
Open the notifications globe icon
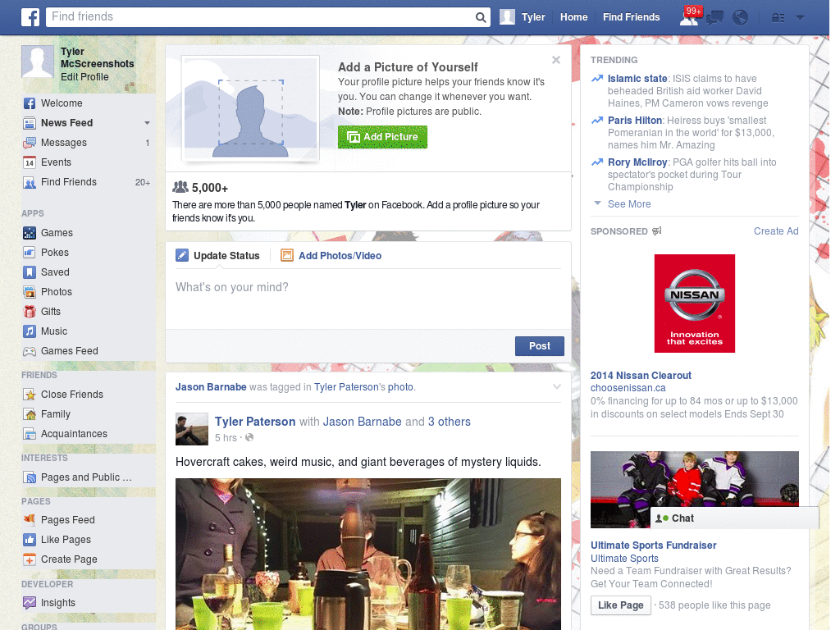click(741, 18)
